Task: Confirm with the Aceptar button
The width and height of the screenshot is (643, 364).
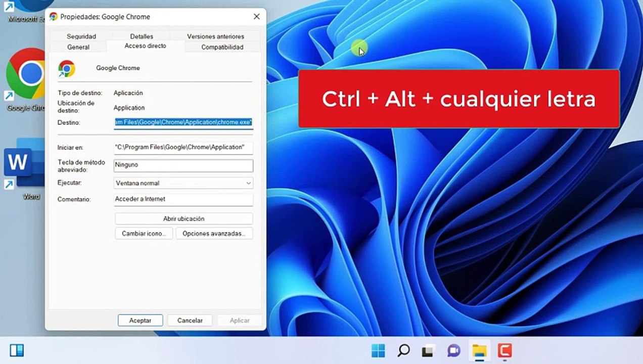Action: click(141, 321)
